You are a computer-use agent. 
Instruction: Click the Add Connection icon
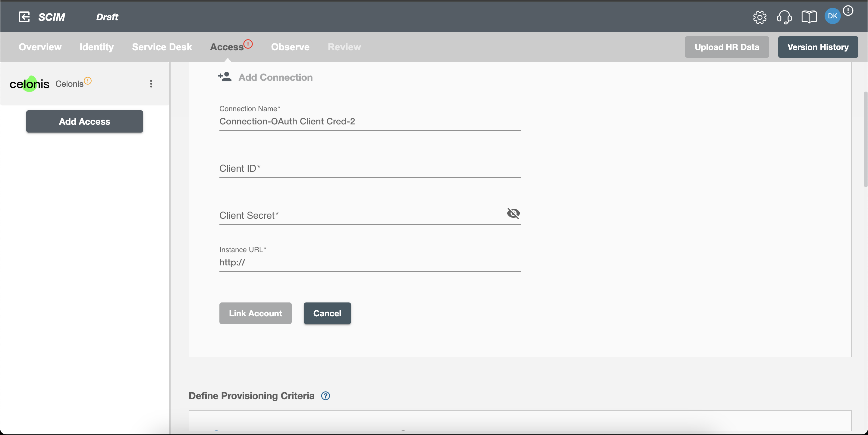(224, 77)
